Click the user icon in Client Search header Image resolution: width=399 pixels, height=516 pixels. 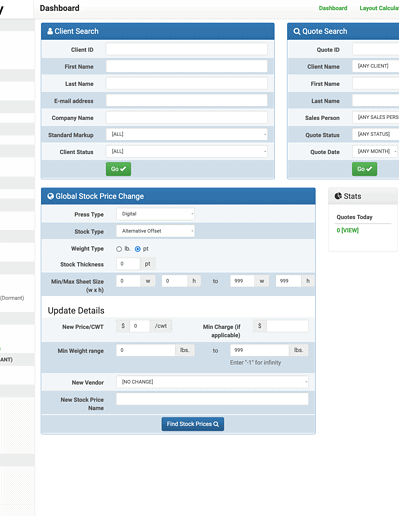pos(50,31)
